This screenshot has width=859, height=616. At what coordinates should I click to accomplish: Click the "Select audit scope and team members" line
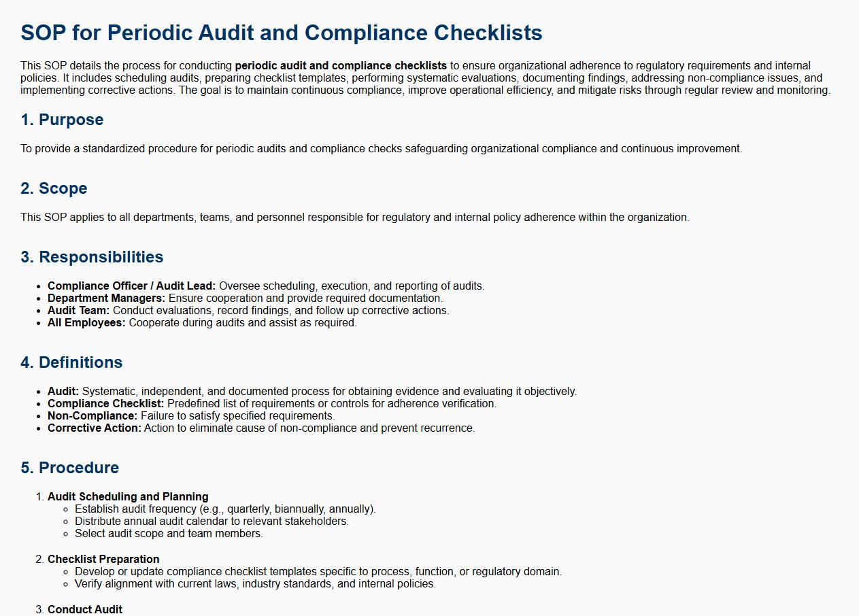click(x=169, y=534)
